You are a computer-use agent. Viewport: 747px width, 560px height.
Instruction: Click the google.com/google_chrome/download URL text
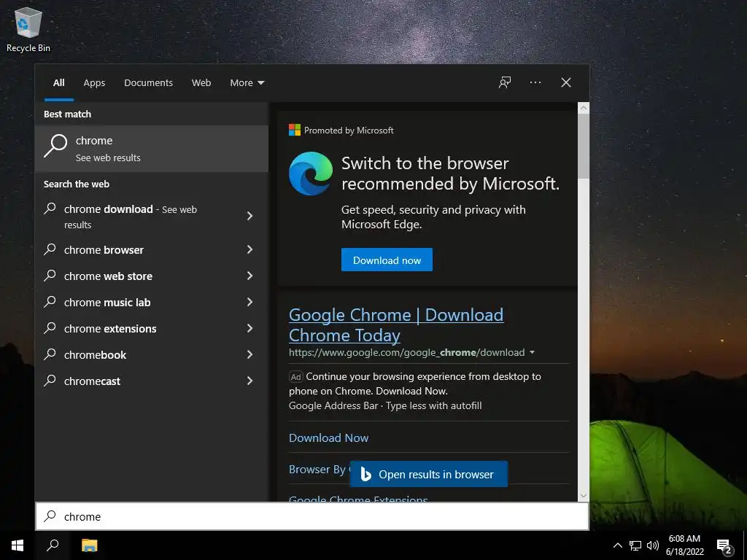pos(406,352)
